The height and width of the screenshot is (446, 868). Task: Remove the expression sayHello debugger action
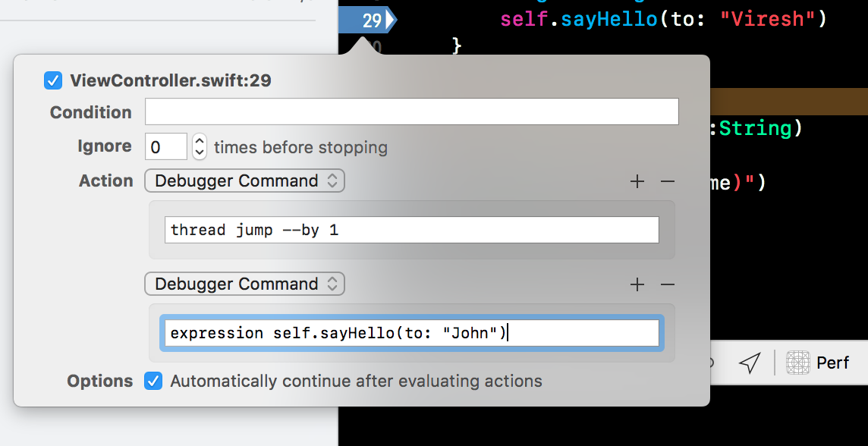click(x=668, y=284)
